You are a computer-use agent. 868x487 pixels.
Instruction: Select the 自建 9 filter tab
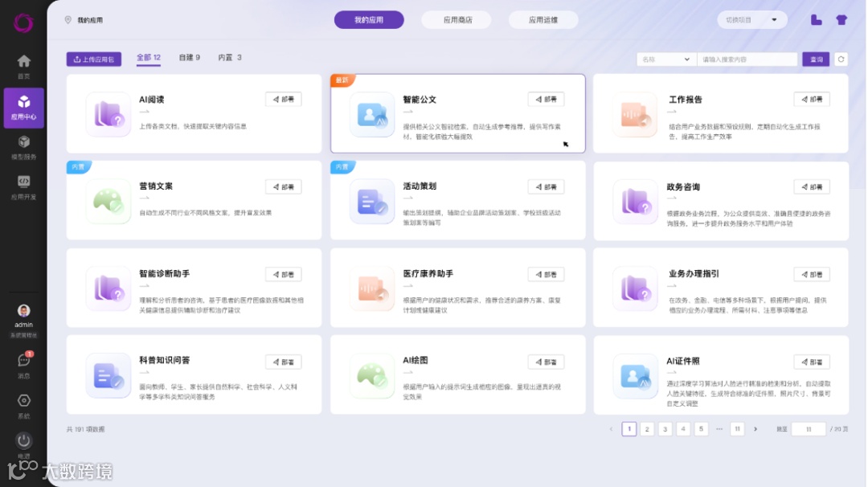click(190, 58)
